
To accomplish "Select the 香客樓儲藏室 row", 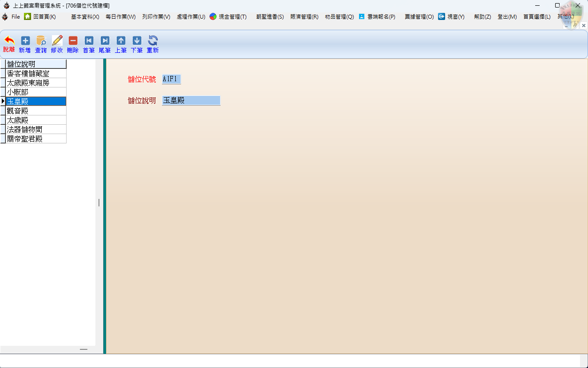I will pyautogui.click(x=36, y=74).
